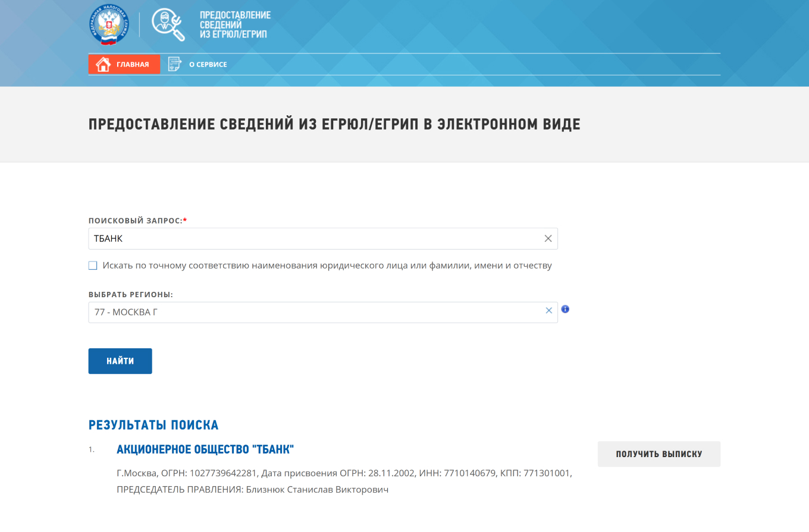The width and height of the screenshot is (809, 532).
Task: Clear the ТБАНК search query with X
Action: pos(548,238)
